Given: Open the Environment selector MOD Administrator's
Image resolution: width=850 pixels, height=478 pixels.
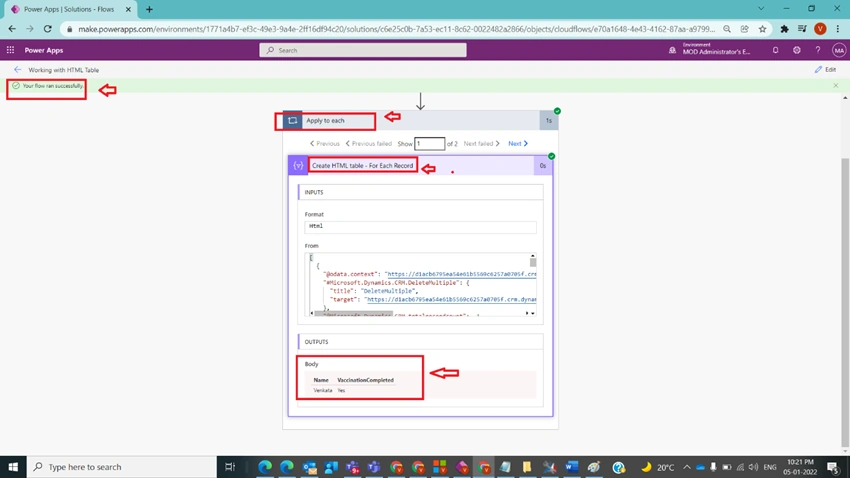Looking at the screenshot, I should click(711, 49).
